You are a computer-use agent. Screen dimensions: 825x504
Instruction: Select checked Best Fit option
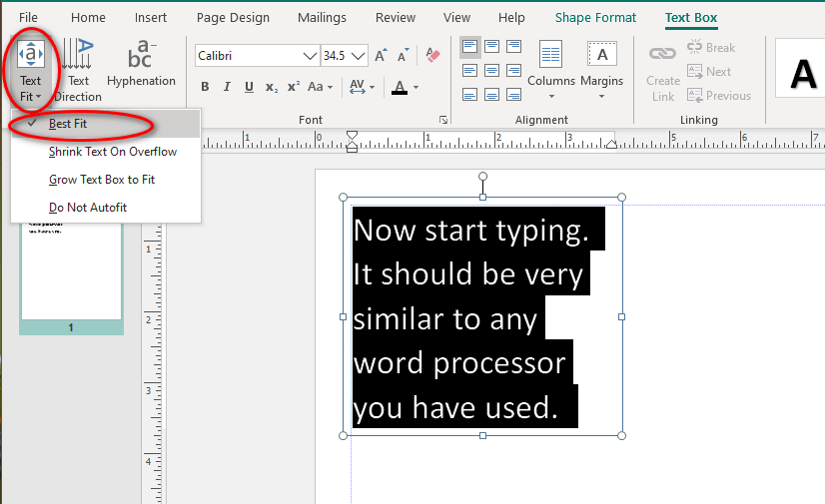click(68, 124)
